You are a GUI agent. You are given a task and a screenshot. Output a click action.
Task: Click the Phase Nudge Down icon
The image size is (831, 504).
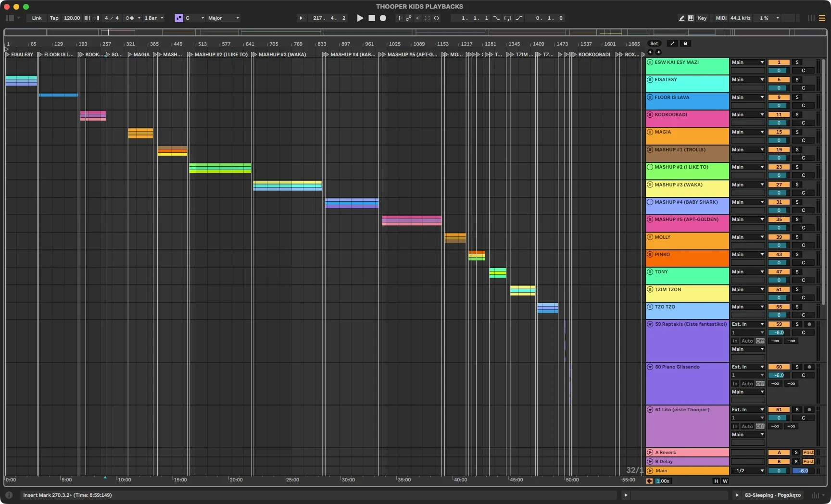87,18
